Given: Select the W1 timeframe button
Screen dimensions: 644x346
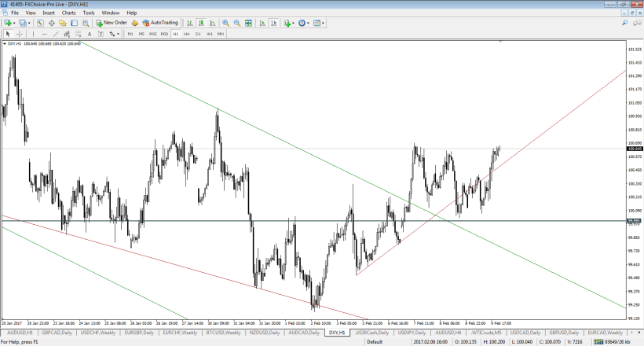Looking at the screenshot, I should (x=210, y=34).
